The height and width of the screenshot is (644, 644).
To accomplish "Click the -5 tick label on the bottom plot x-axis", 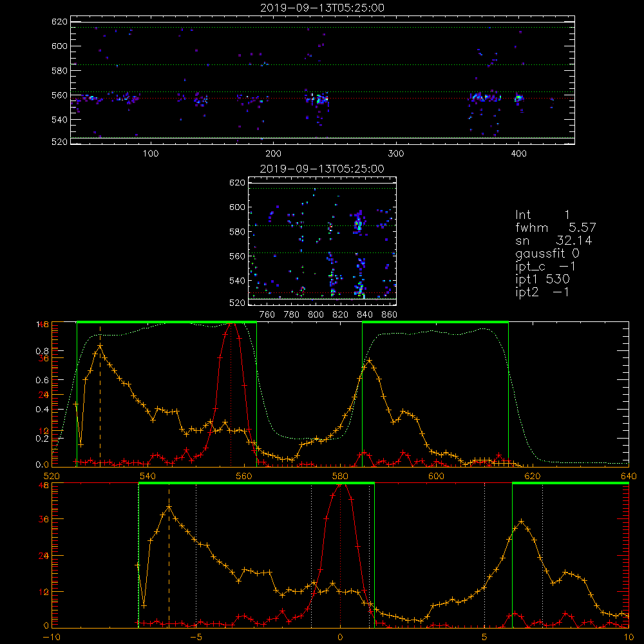I will coord(197,637).
